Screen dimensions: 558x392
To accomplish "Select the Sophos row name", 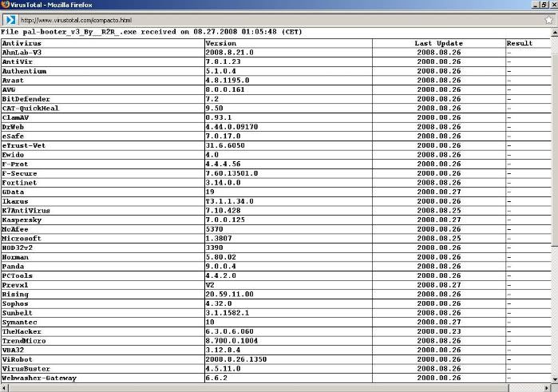I will coord(15,303).
